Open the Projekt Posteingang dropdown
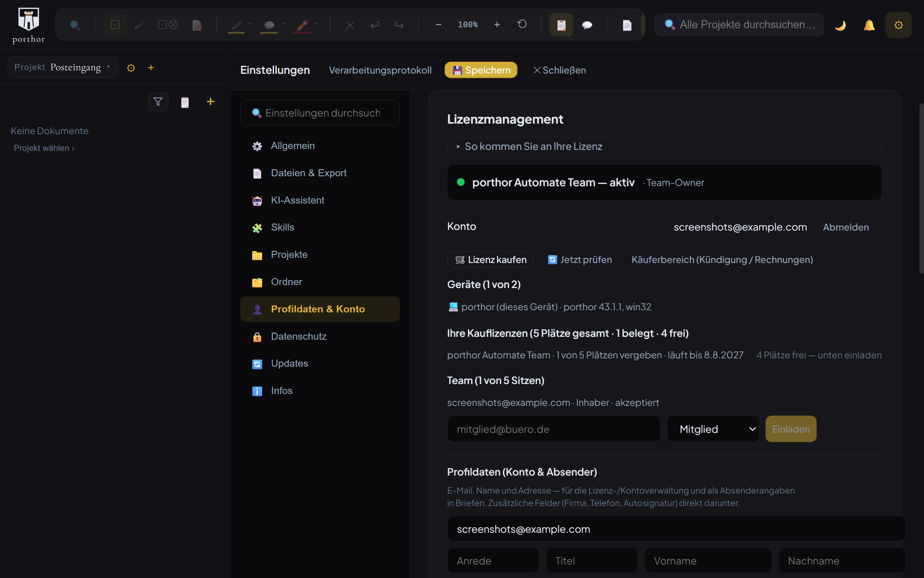The height and width of the screenshot is (578, 924). point(63,67)
